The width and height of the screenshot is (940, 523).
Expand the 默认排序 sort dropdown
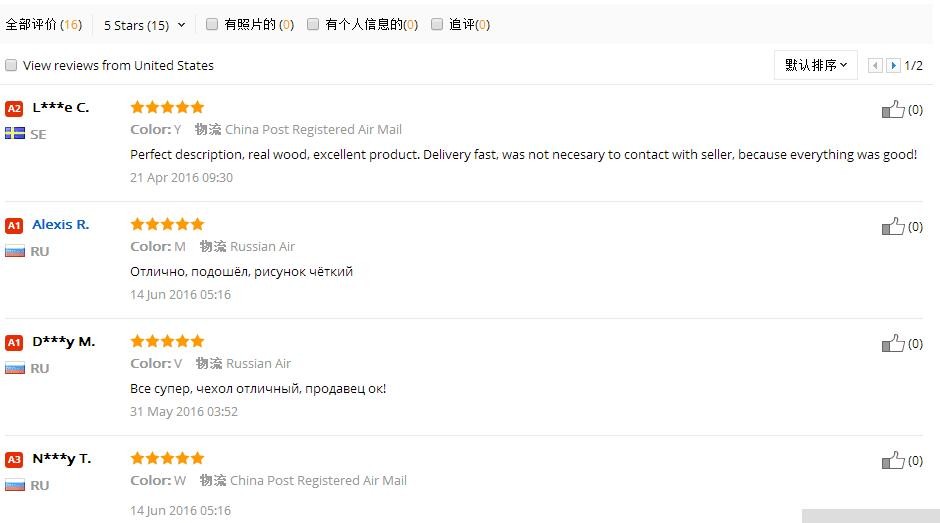[816, 65]
